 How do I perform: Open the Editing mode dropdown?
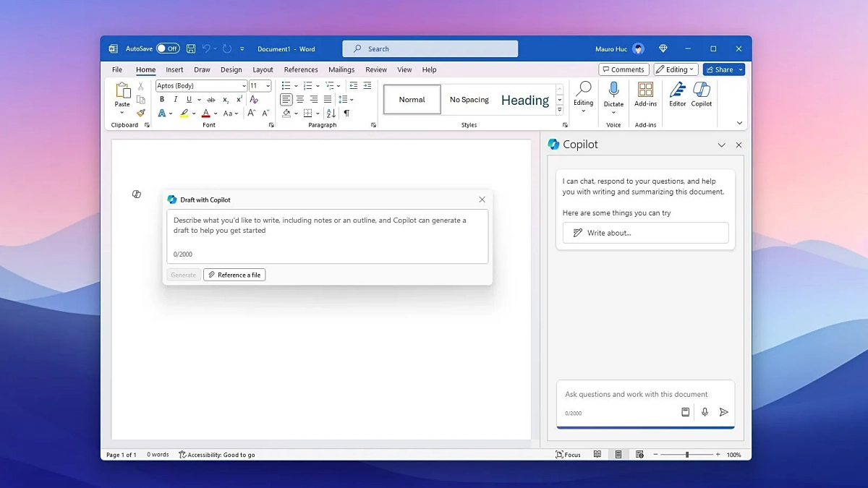675,69
